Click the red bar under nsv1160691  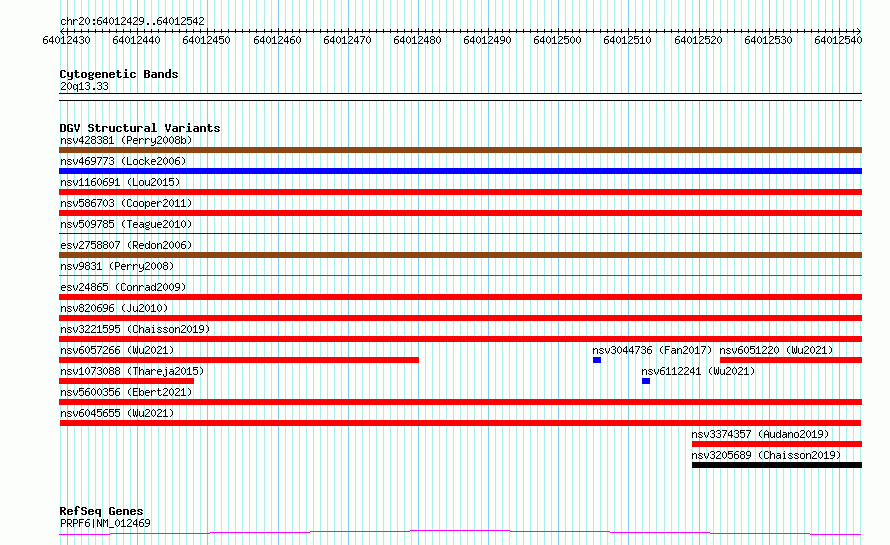click(460, 192)
